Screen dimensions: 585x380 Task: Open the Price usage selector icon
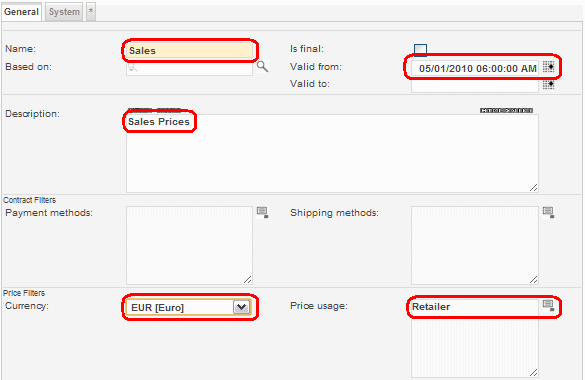coord(548,305)
